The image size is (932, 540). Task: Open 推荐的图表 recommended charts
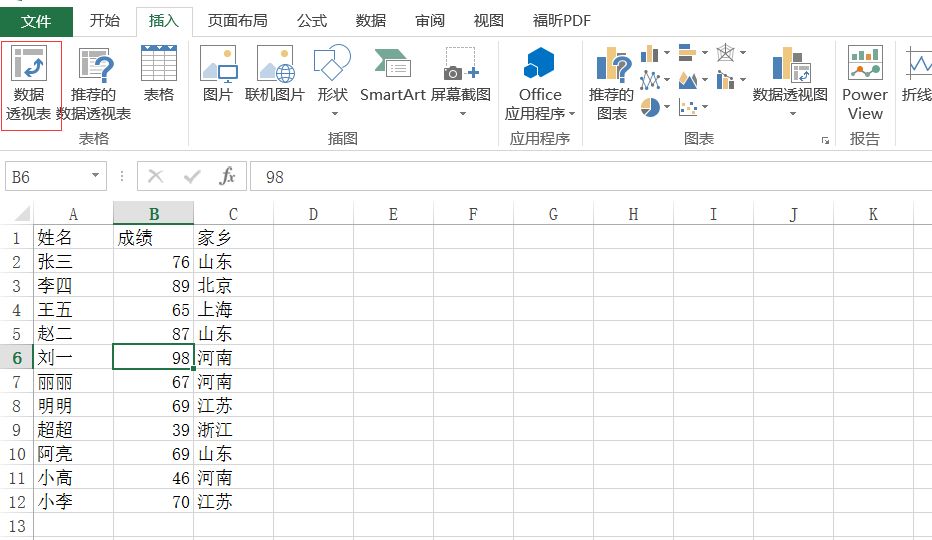click(612, 83)
